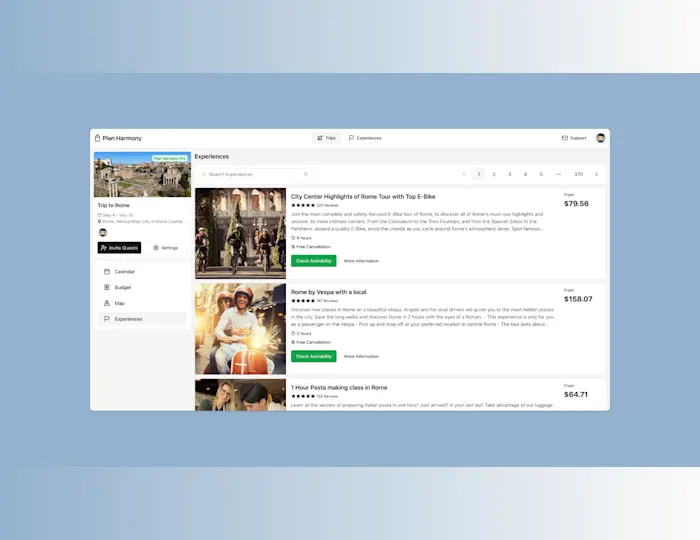The height and width of the screenshot is (540, 700).
Task: Open Calendar in the sidebar
Action: tap(142, 271)
